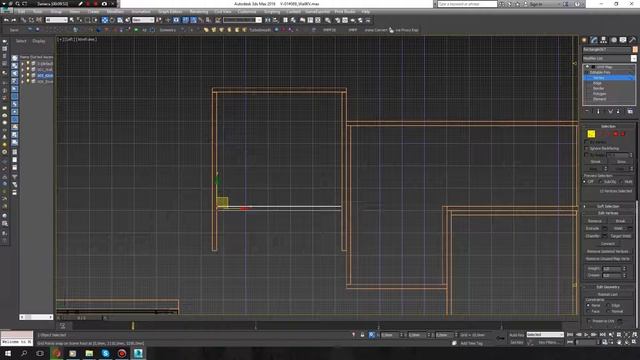The width and height of the screenshot is (640, 360).
Task: Open the Hierarchy command panel tab
Action: tap(604, 40)
